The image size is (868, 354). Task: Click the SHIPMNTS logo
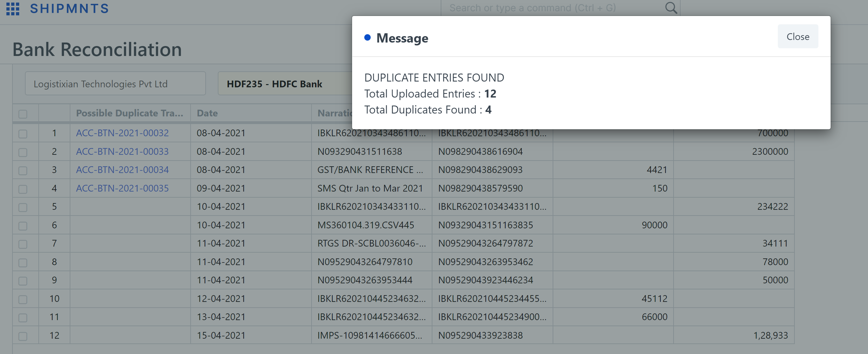pyautogui.click(x=69, y=8)
